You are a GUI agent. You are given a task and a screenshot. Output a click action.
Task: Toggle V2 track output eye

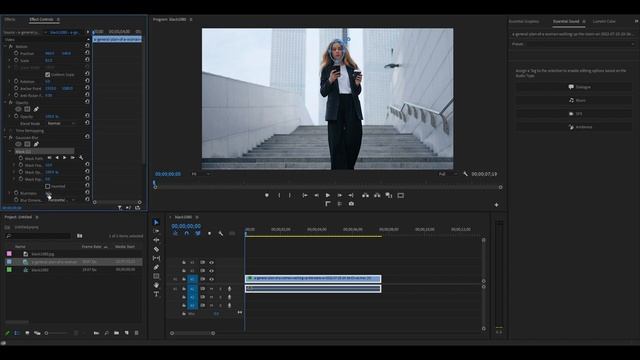(211, 271)
